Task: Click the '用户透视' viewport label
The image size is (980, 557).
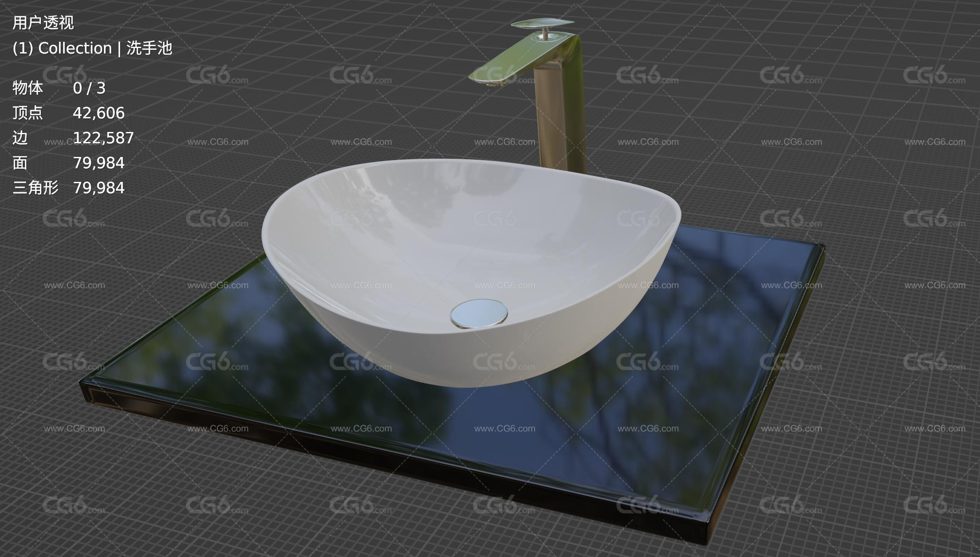Action: pyautogui.click(x=43, y=23)
